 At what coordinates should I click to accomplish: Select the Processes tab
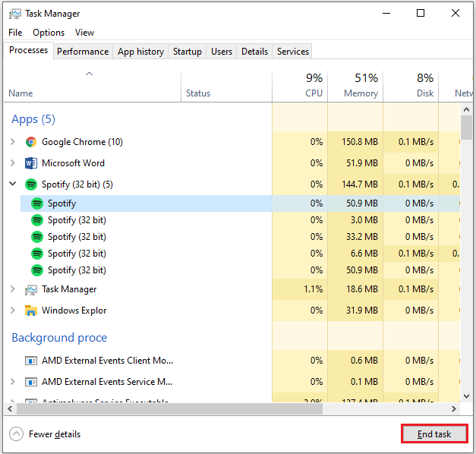click(29, 50)
